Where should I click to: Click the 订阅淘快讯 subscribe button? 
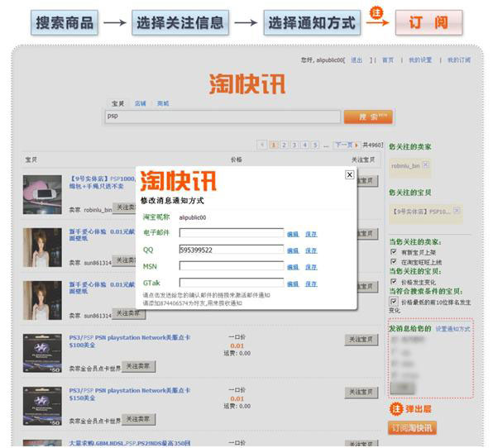coord(412,428)
